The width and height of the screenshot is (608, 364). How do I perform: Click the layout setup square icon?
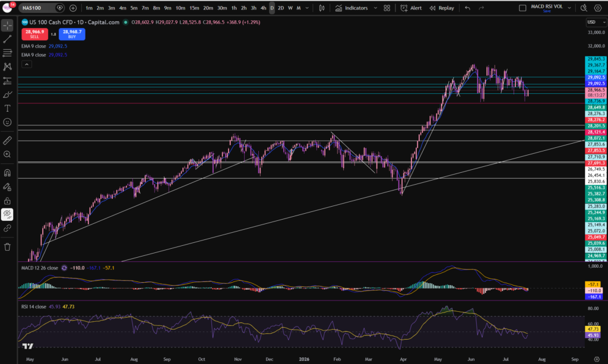tap(522, 8)
